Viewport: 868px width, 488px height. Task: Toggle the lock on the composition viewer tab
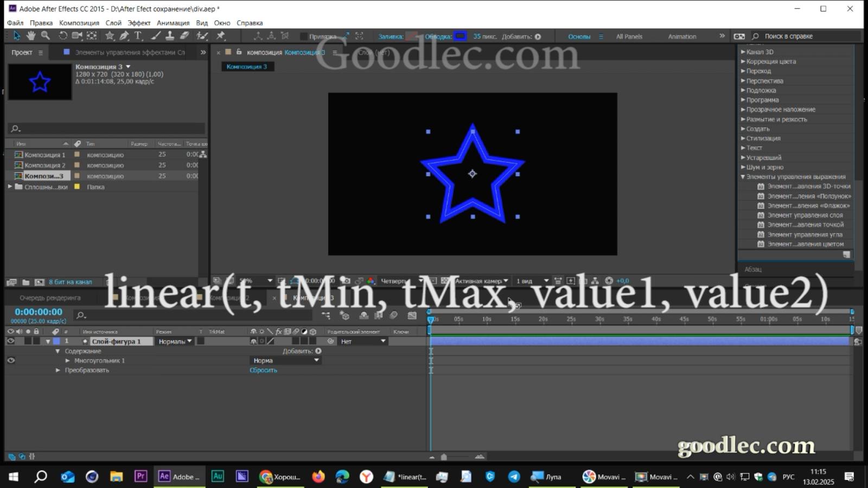point(239,52)
